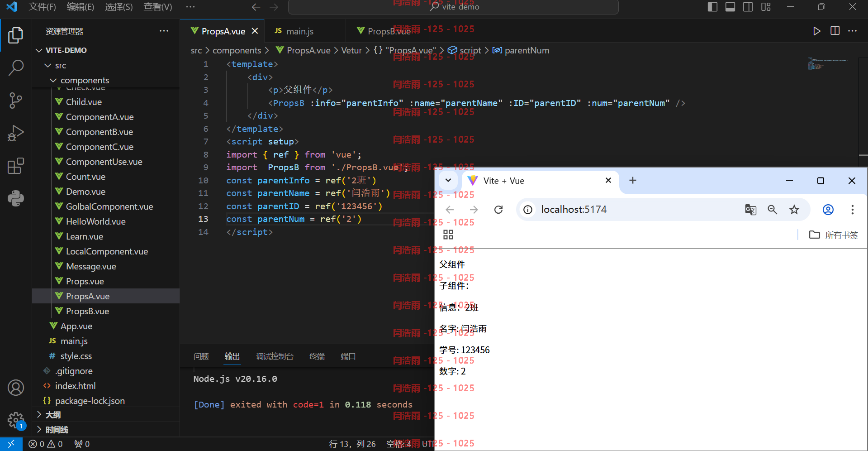
Task: Click the parentNum breadcrumb segment
Action: pos(526,50)
